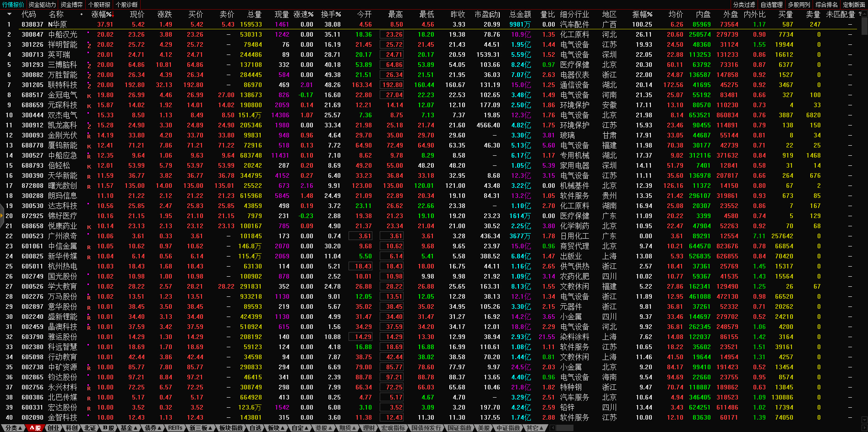Click the 定制版面 button
This screenshot has height=432, width=868.
854,5
